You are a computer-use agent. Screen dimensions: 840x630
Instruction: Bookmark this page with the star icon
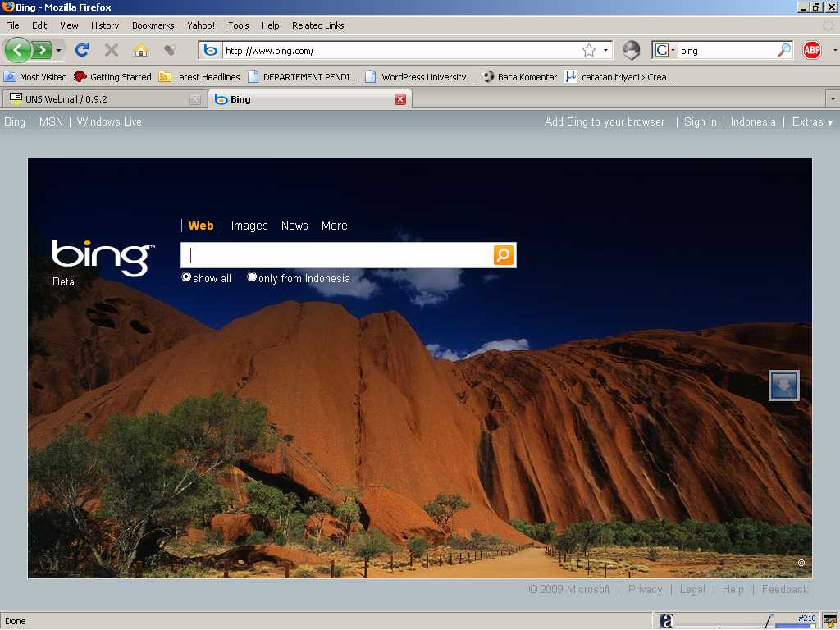(x=589, y=50)
